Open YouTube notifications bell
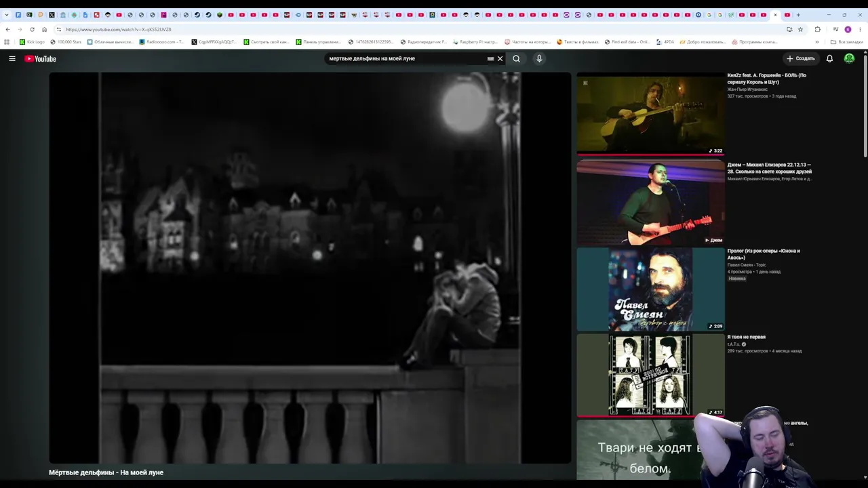The image size is (868, 488). pyautogui.click(x=829, y=59)
